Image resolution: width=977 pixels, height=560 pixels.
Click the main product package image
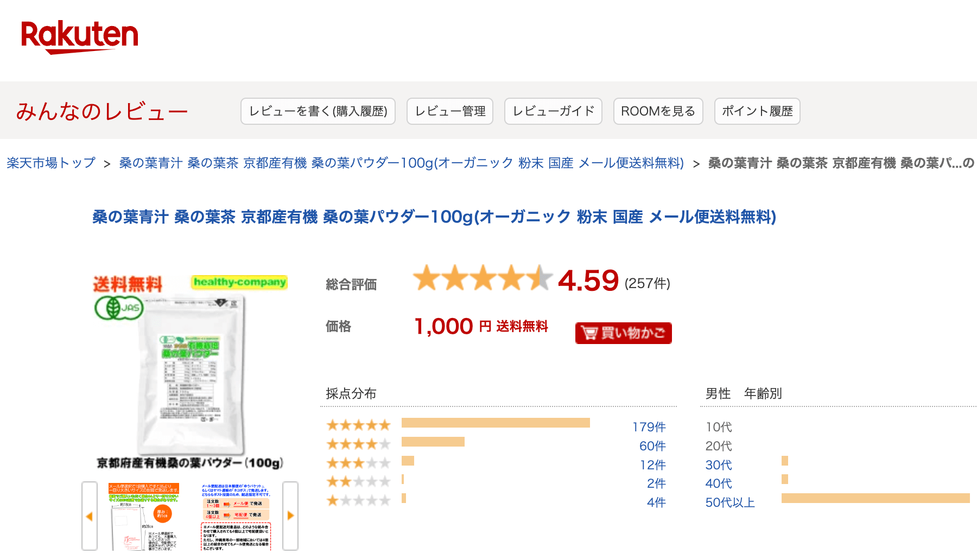click(190, 374)
